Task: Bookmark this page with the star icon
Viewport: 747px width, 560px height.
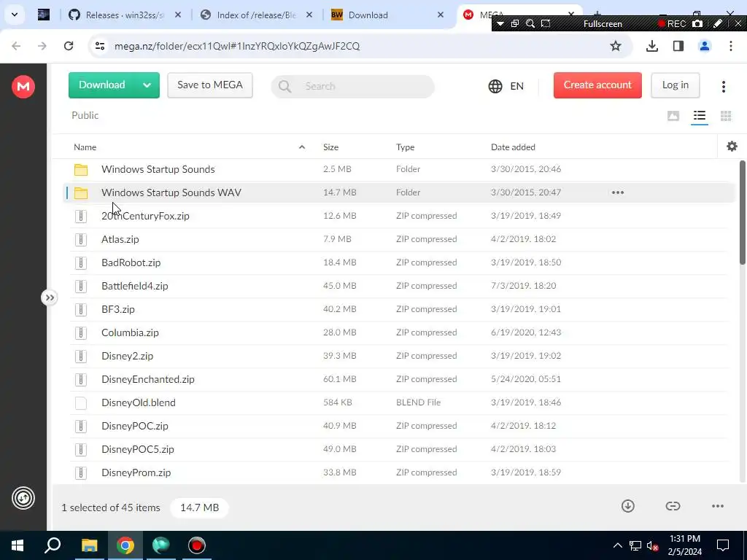Action: 615,46
